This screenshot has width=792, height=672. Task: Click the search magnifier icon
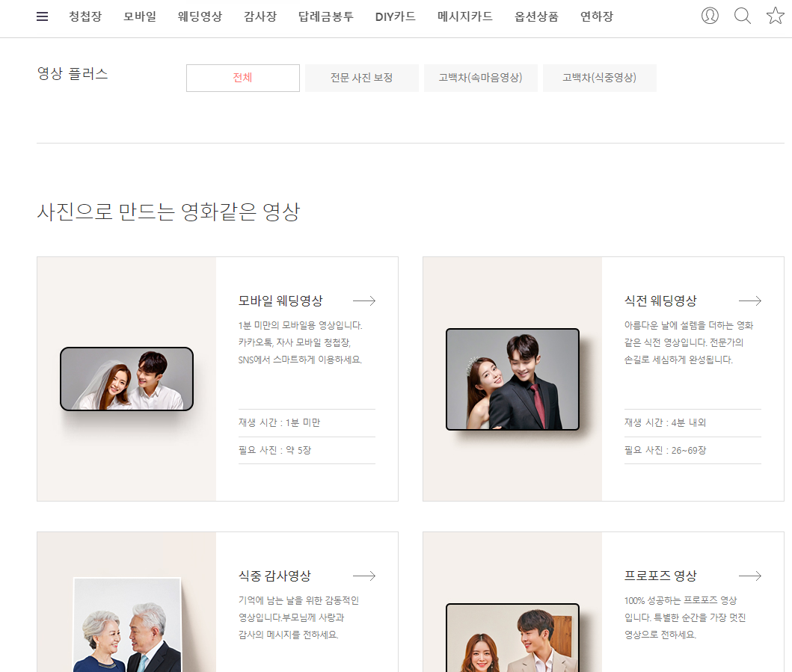[x=743, y=16]
